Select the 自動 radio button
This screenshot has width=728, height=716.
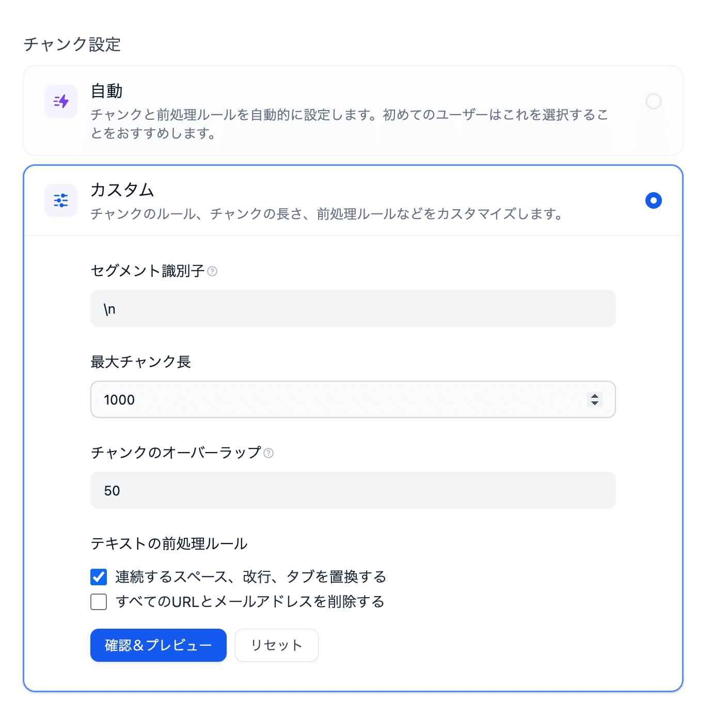653,101
